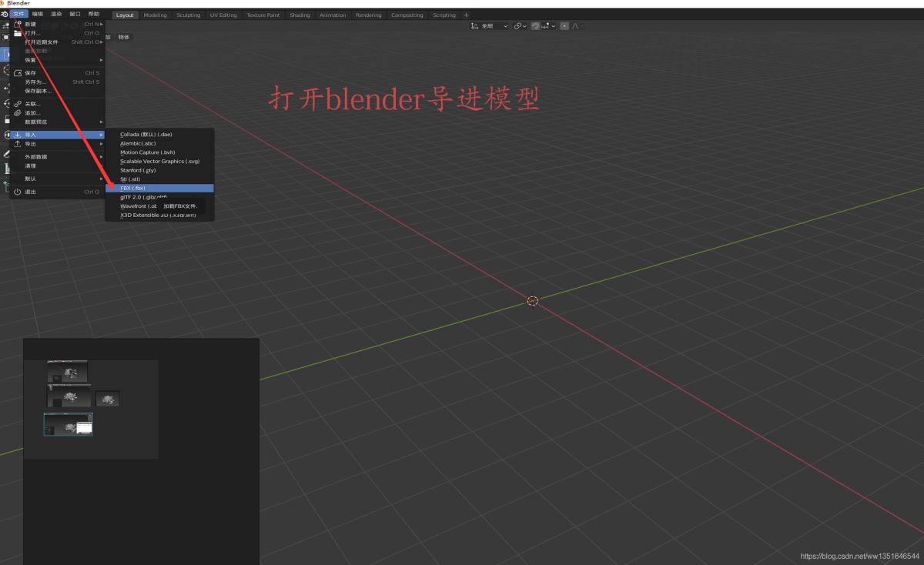
Task: Open the 渲染 menu
Action: point(55,13)
